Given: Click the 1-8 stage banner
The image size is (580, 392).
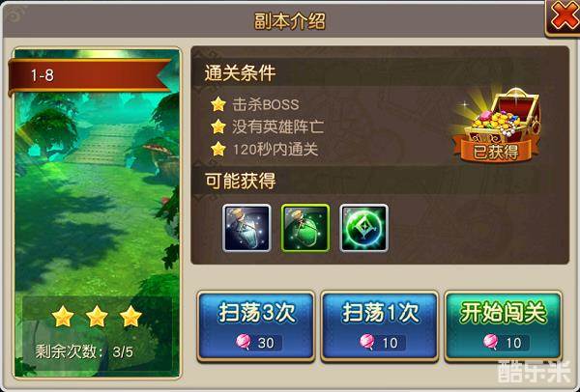Looking at the screenshot, I should click(x=89, y=75).
